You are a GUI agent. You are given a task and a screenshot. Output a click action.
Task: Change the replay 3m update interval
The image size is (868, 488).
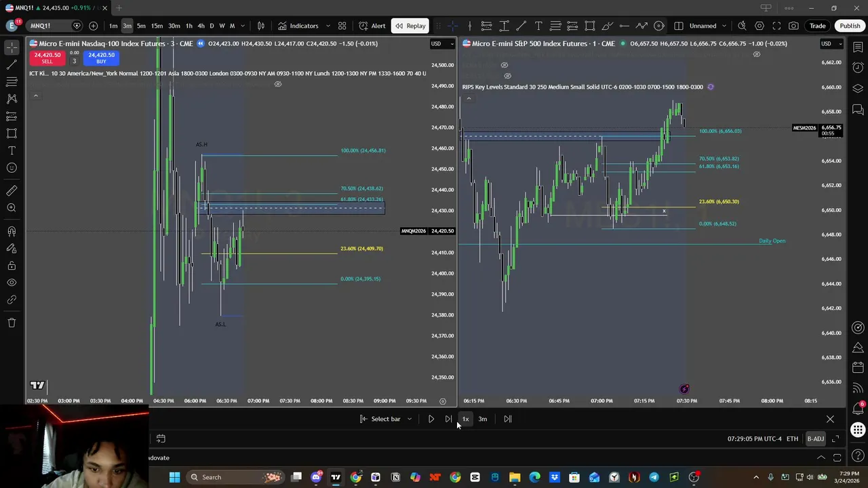483,419
